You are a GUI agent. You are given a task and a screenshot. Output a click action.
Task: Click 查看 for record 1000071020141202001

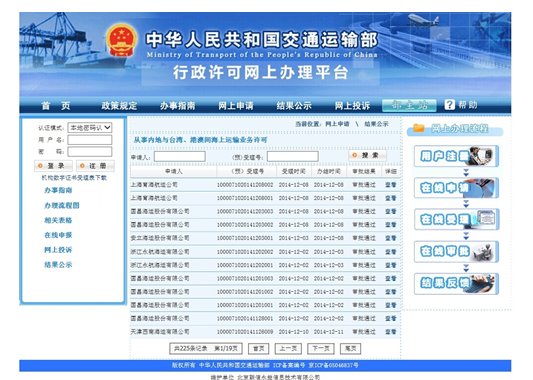pyautogui.click(x=391, y=265)
